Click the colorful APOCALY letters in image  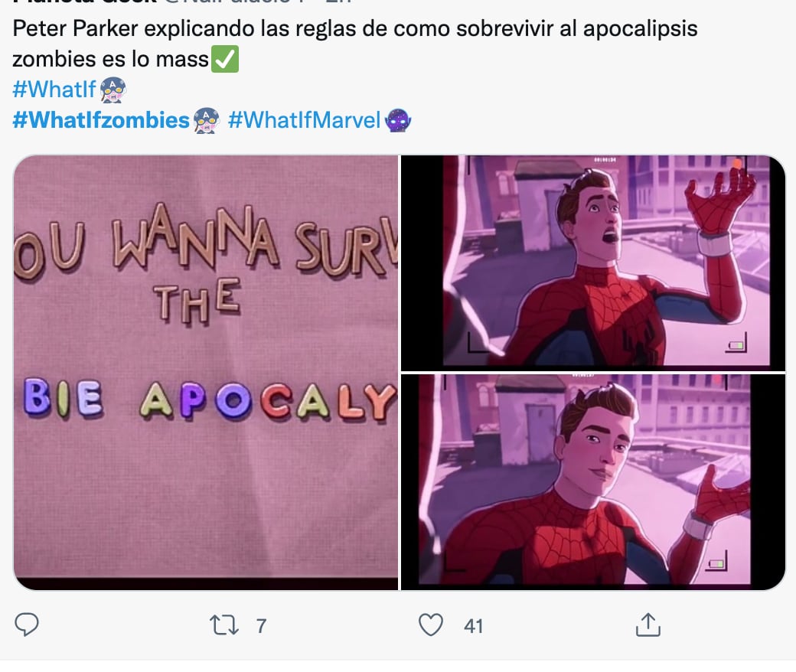tap(268, 401)
